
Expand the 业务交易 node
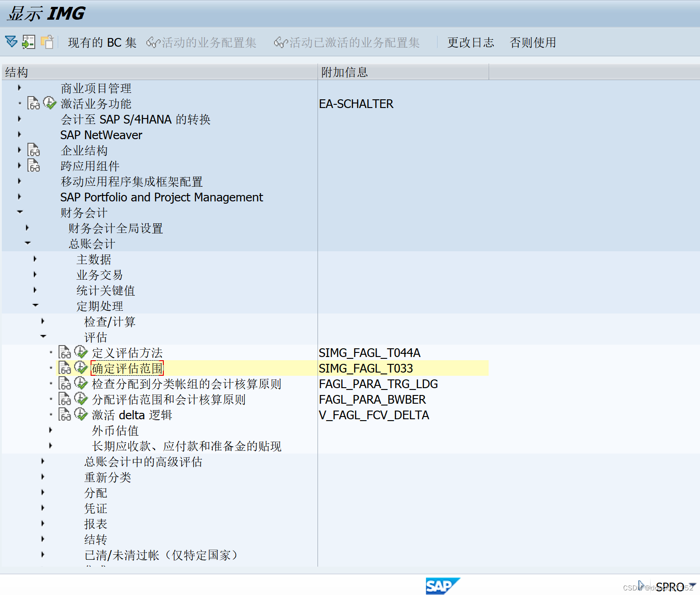[35, 274]
